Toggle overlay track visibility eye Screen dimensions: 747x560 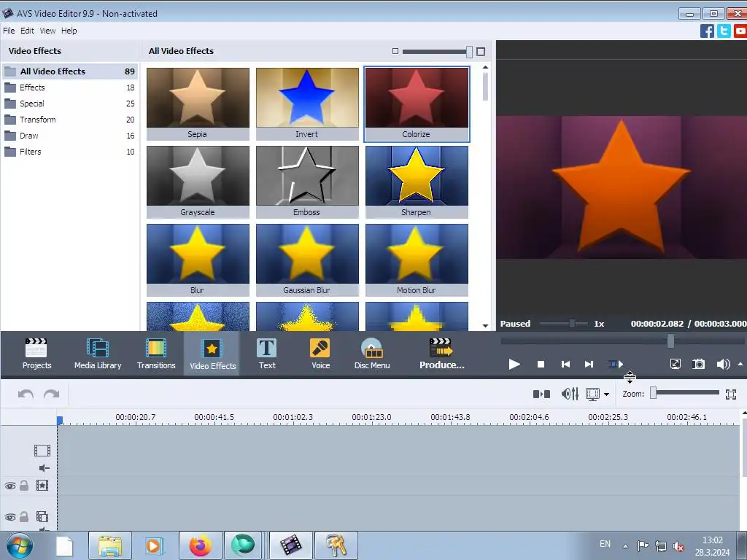point(10,517)
